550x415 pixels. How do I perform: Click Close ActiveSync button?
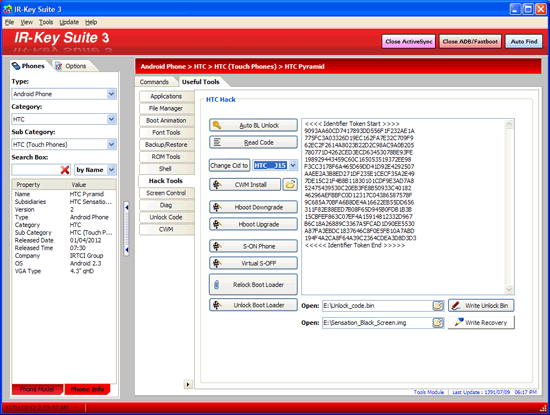[x=409, y=41]
